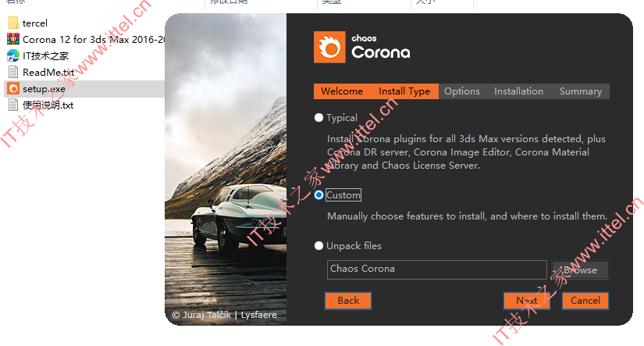Select the Unpack files radio button
Viewport: 644px width, 346px height.
(318, 246)
